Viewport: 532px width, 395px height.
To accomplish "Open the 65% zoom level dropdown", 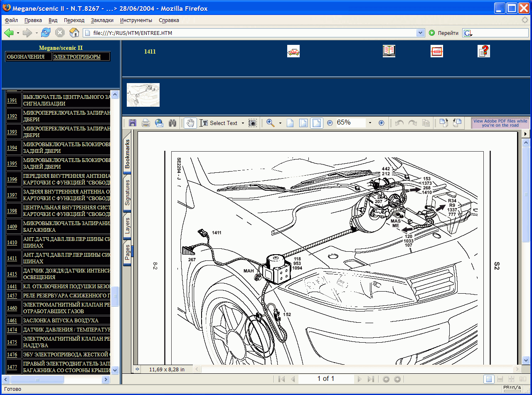I will [369, 123].
